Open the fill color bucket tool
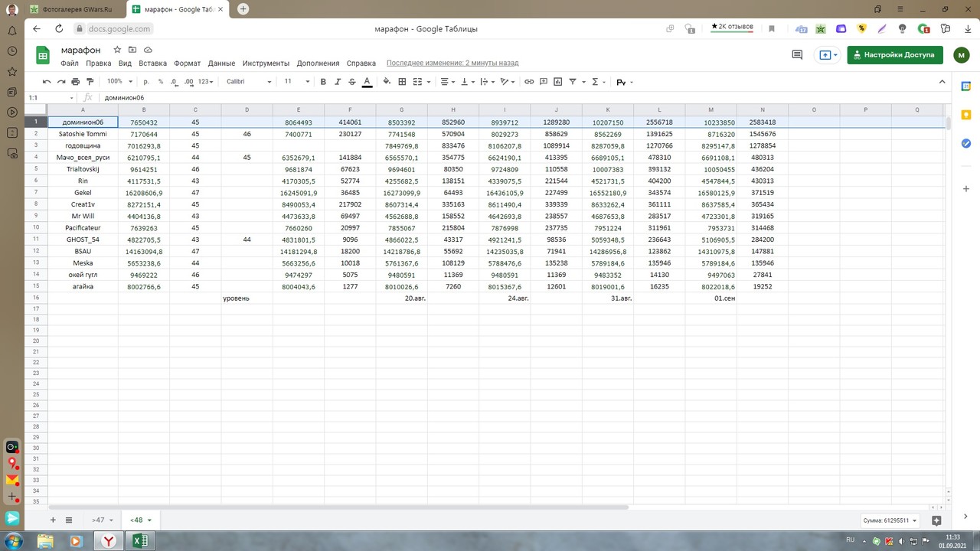Screen dimensions: 980x551 [x=386, y=81]
